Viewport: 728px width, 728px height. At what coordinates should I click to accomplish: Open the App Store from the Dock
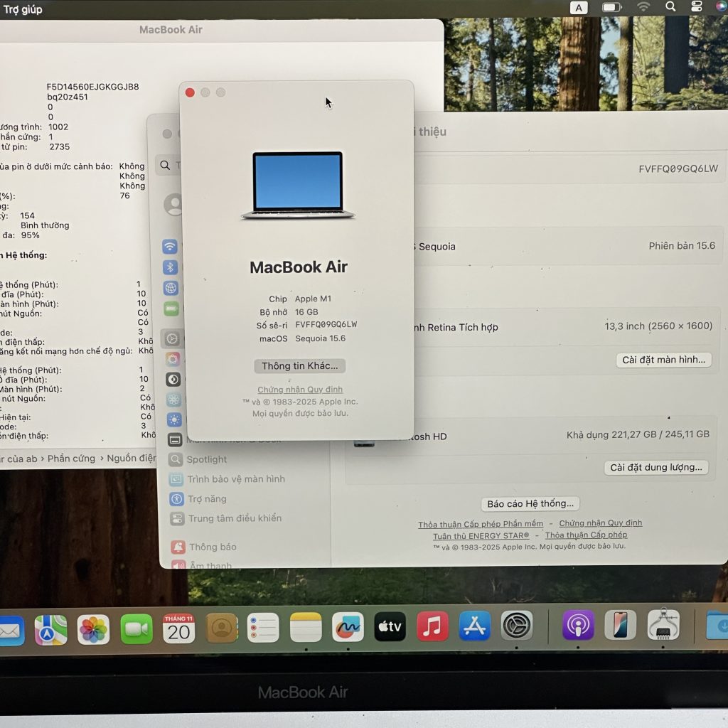click(x=475, y=627)
